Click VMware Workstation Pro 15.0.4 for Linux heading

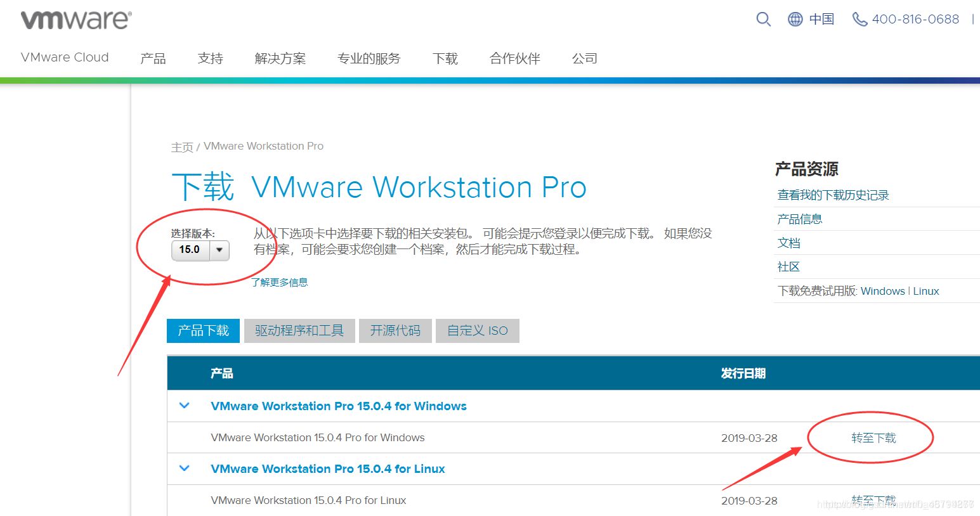[x=328, y=469]
